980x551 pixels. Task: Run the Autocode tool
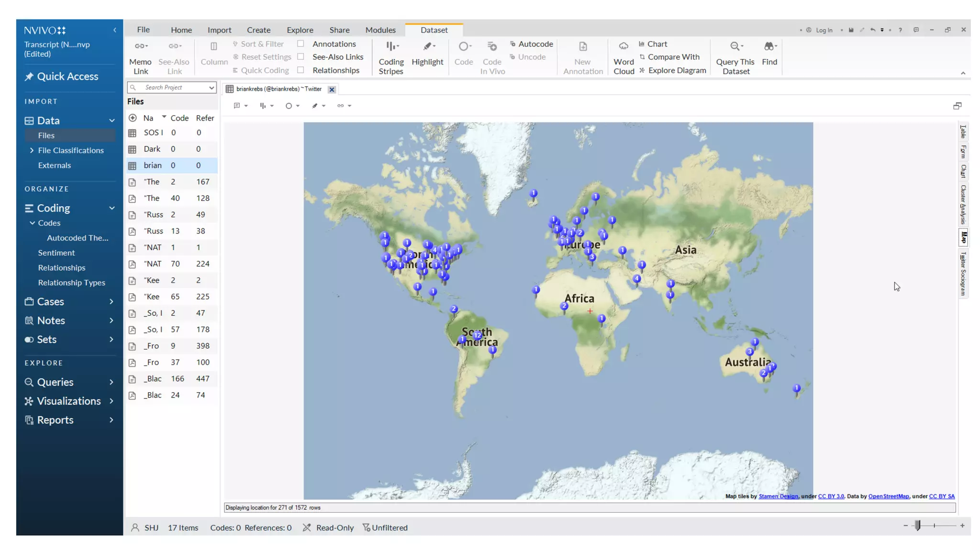[x=531, y=44]
